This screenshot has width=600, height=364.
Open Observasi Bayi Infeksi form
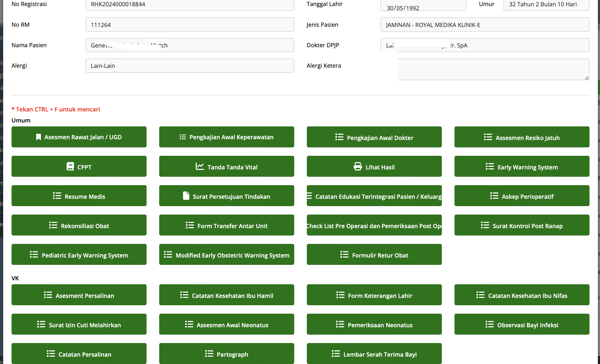[x=522, y=324]
